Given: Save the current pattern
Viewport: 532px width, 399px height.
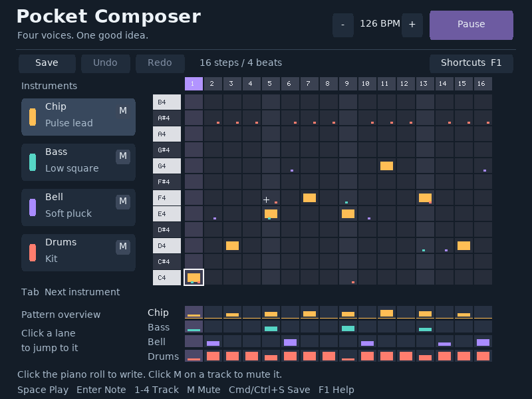Looking at the screenshot, I should tap(47, 63).
